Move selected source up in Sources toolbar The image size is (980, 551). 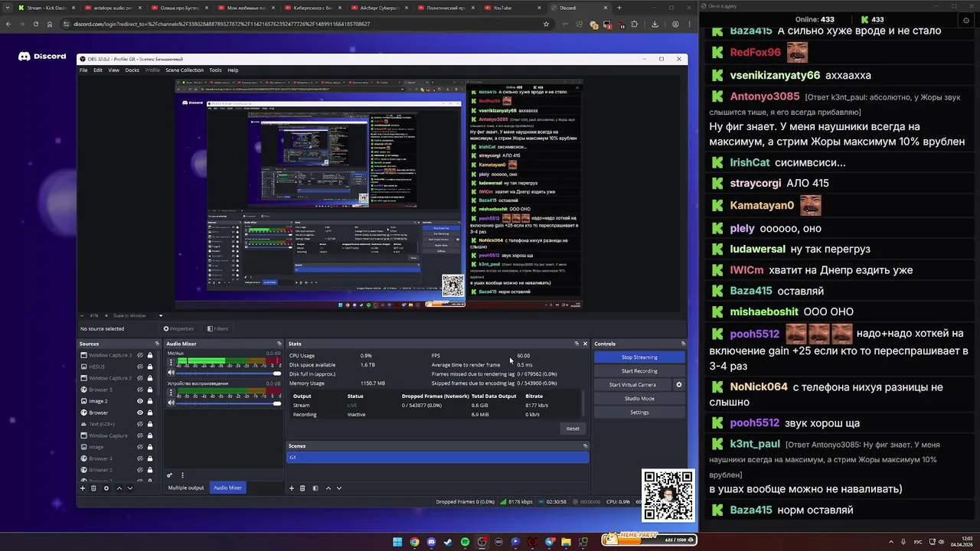click(x=119, y=488)
